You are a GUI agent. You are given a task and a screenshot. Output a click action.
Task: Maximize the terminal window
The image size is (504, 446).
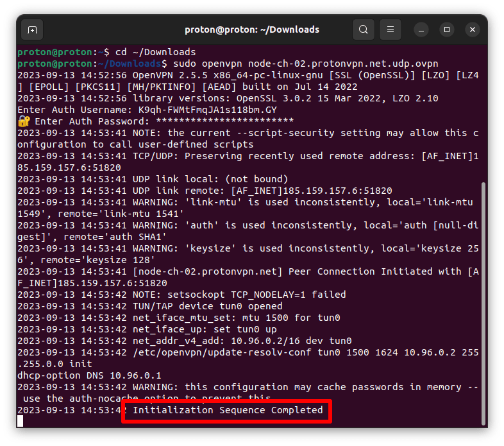pyautogui.click(x=447, y=30)
